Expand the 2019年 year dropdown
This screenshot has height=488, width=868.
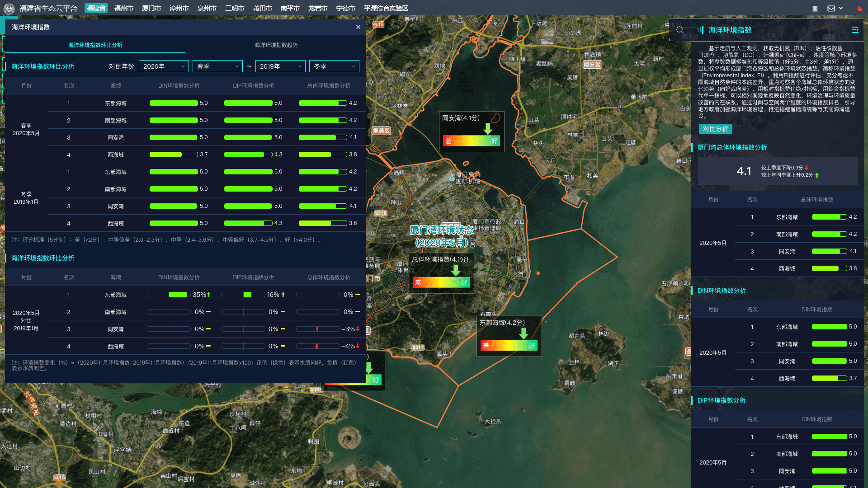280,66
